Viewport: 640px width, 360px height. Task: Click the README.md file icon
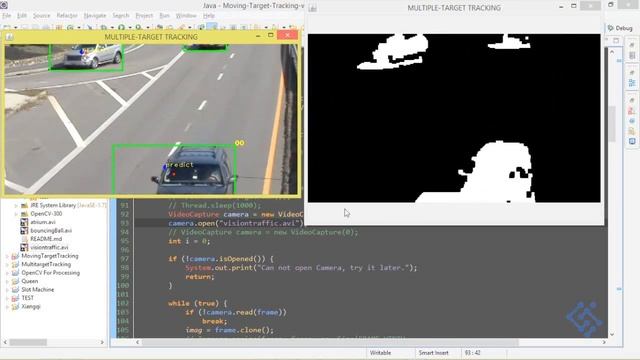[x=24, y=239]
